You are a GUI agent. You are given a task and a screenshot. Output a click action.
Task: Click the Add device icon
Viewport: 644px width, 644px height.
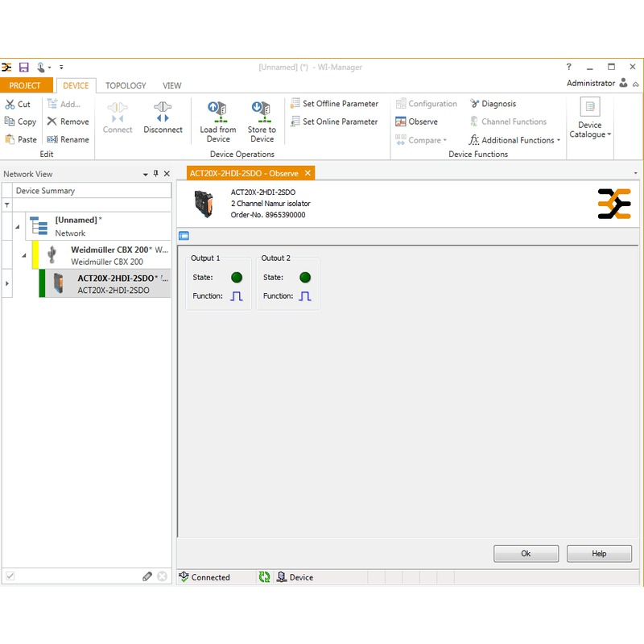click(x=52, y=104)
